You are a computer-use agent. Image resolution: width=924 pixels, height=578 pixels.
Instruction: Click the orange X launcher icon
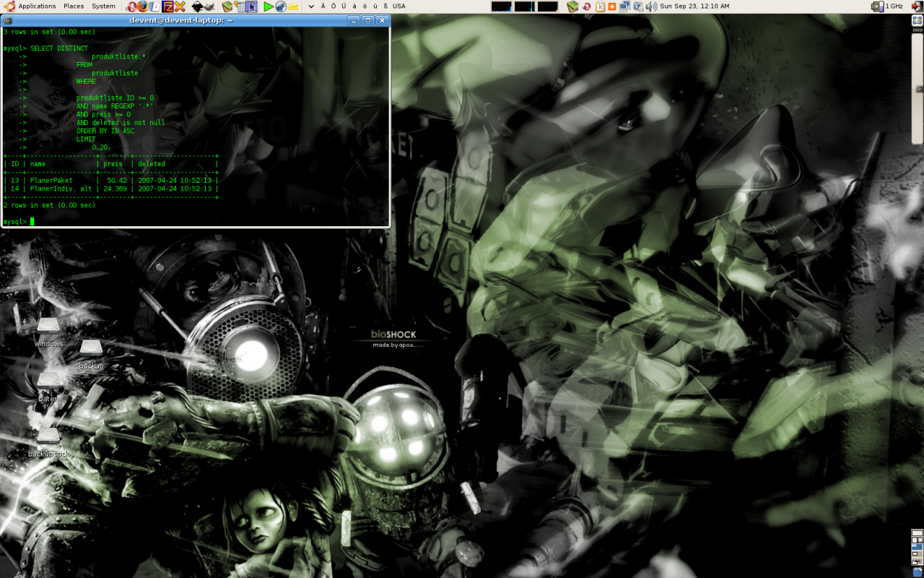point(180,7)
